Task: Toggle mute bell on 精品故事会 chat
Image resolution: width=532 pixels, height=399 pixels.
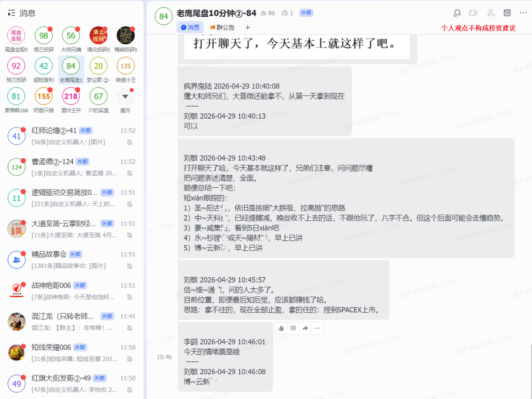Action: (129, 266)
